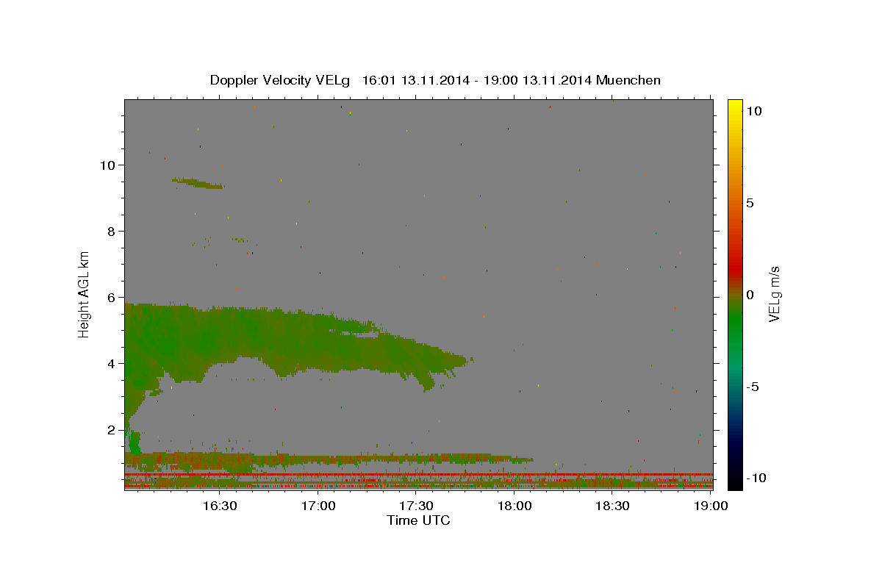Click the height tick label 8

[112, 232]
